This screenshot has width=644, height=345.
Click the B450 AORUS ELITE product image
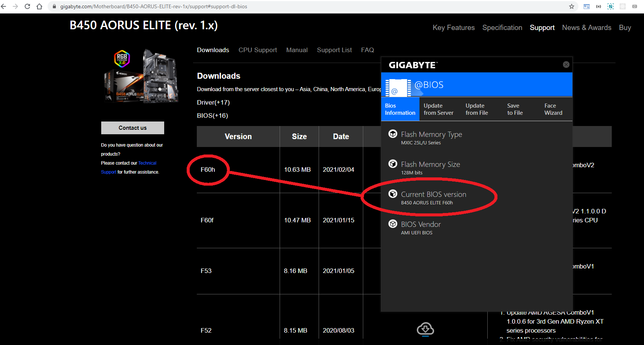141,76
